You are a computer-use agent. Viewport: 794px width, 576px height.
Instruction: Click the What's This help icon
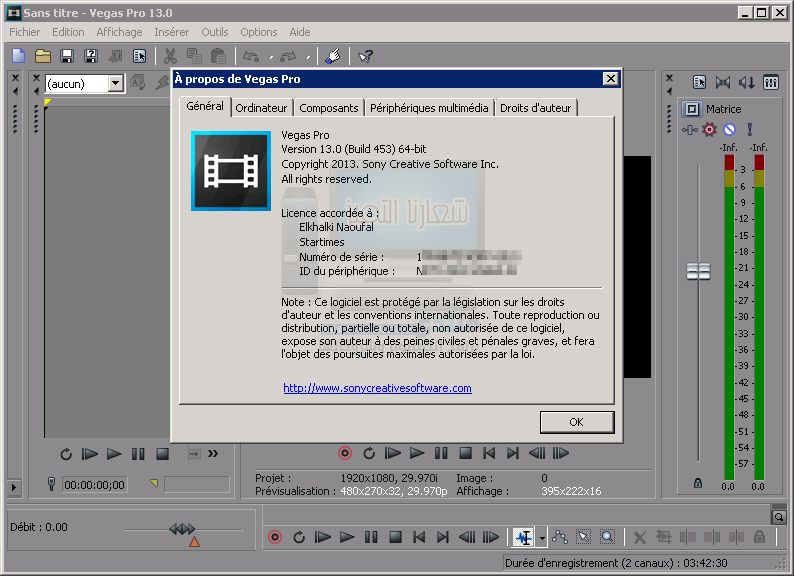366,56
